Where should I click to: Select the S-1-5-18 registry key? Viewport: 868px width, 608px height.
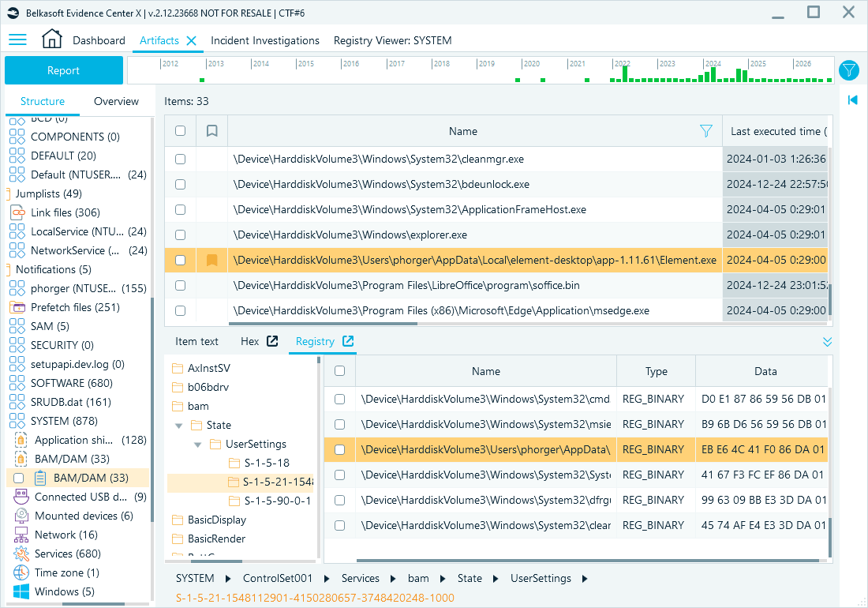[267, 463]
